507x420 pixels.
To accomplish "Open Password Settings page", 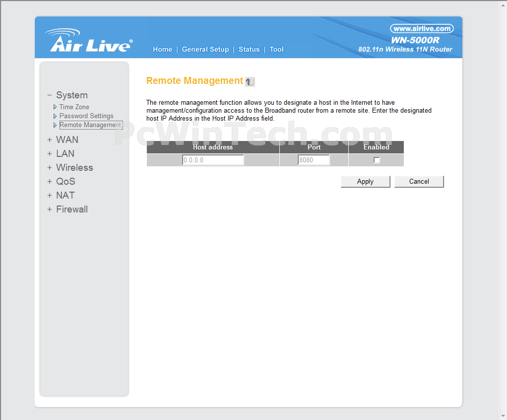I will (86, 116).
